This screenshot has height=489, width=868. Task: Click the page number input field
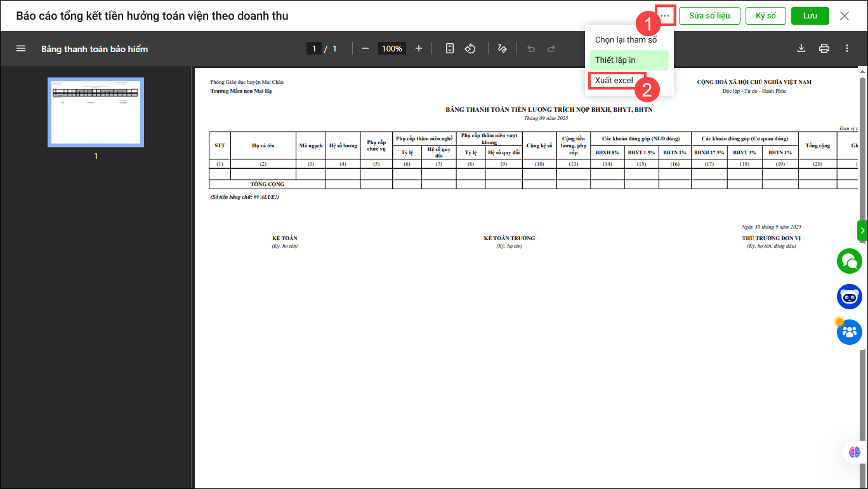(313, 48)
